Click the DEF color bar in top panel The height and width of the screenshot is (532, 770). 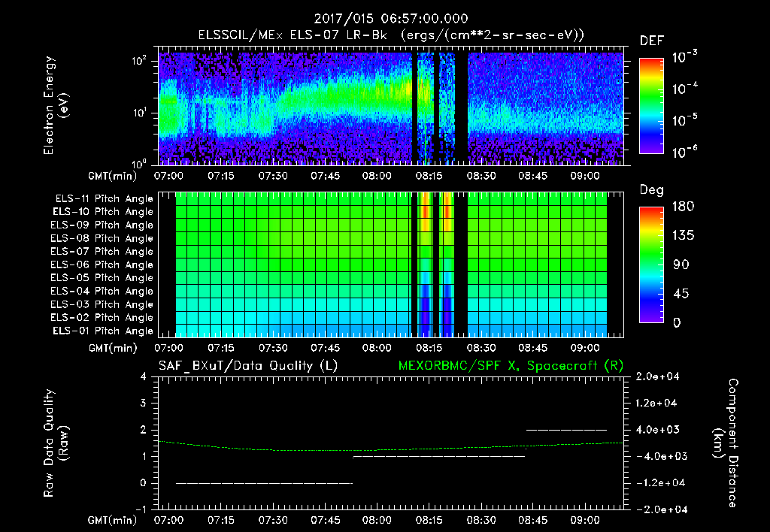(652, 105)
